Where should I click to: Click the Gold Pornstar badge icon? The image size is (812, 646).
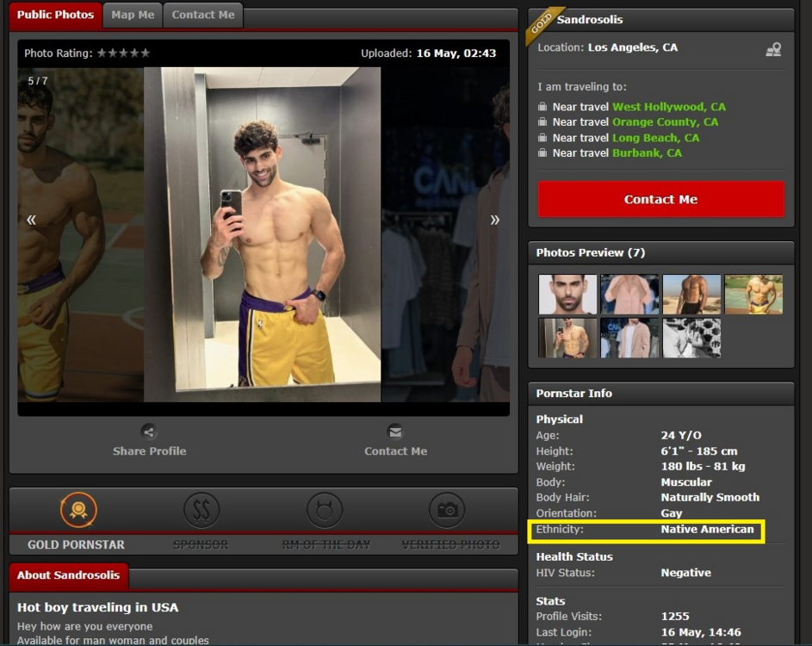pyautogui.click(x=77, y=511)
